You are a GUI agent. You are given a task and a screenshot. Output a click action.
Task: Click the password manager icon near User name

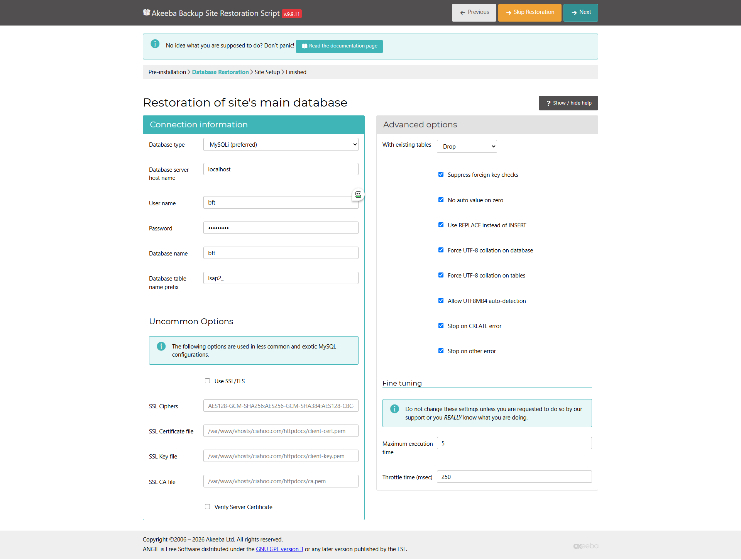(x=358, y=195)
